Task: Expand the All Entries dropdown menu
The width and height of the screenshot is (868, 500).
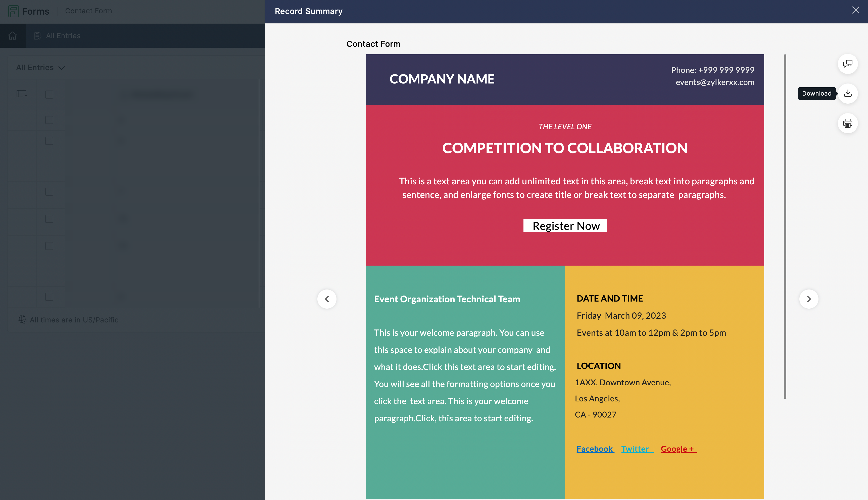Action: click(40, 67)
